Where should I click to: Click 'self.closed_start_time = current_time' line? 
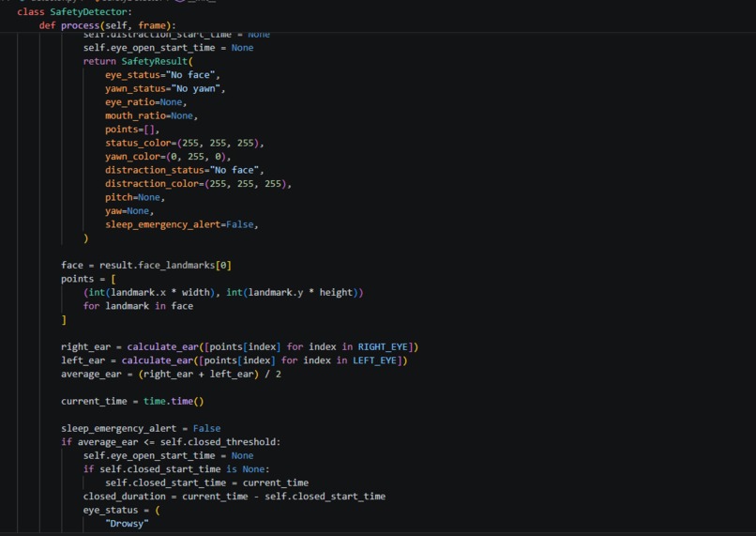coord(207,482)
